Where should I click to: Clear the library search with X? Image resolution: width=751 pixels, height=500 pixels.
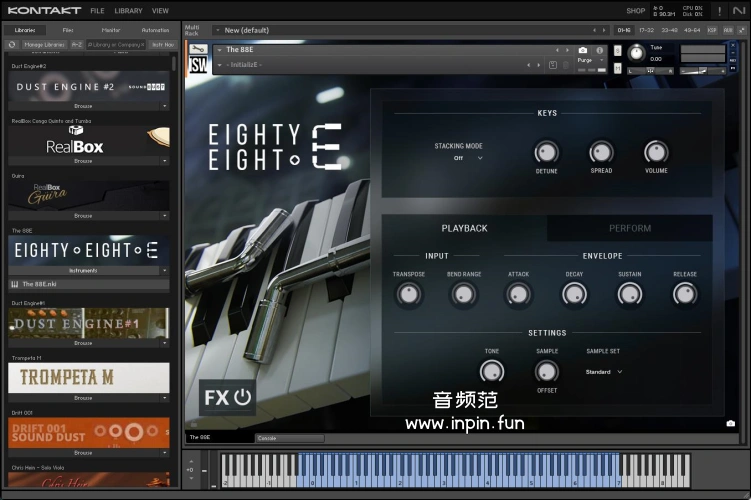pyautogui.click(x=142, y=45)
